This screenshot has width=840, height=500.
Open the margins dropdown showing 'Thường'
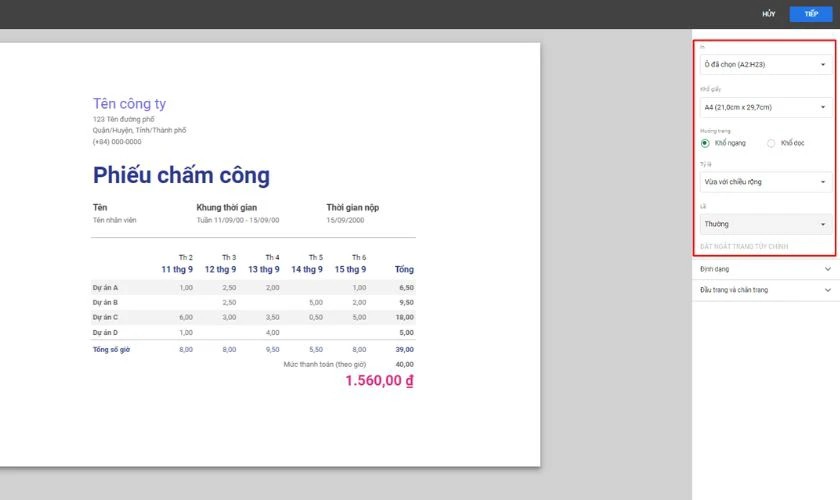pyautogui.click(x=766, y=224)
